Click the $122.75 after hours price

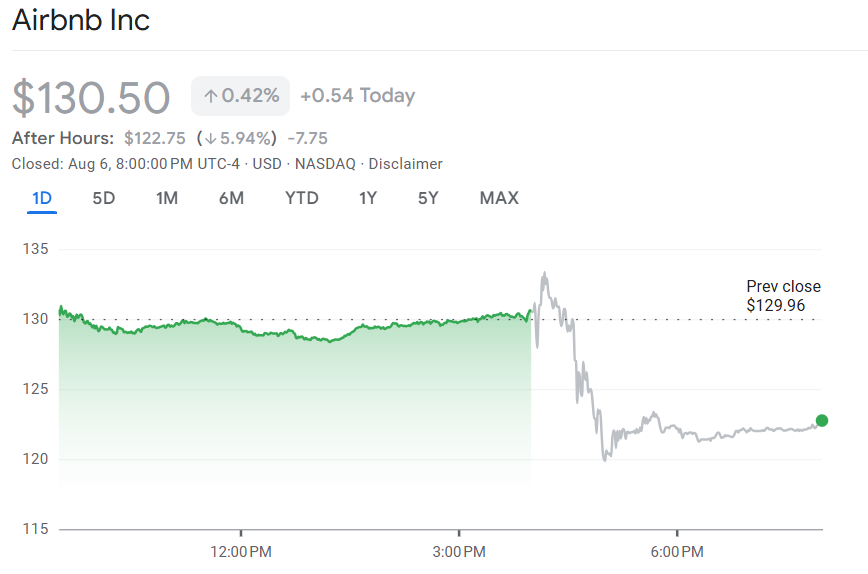click(155, 138)
